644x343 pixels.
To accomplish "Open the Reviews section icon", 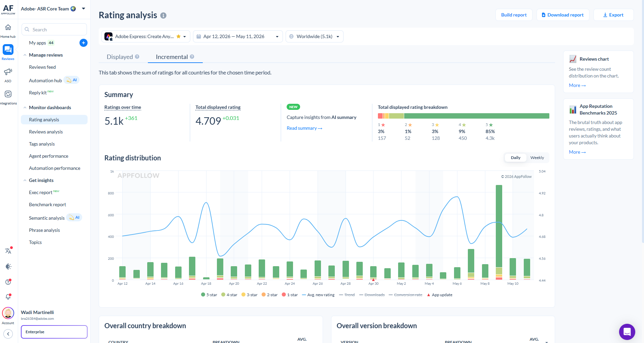I will (x=8, y=50).
